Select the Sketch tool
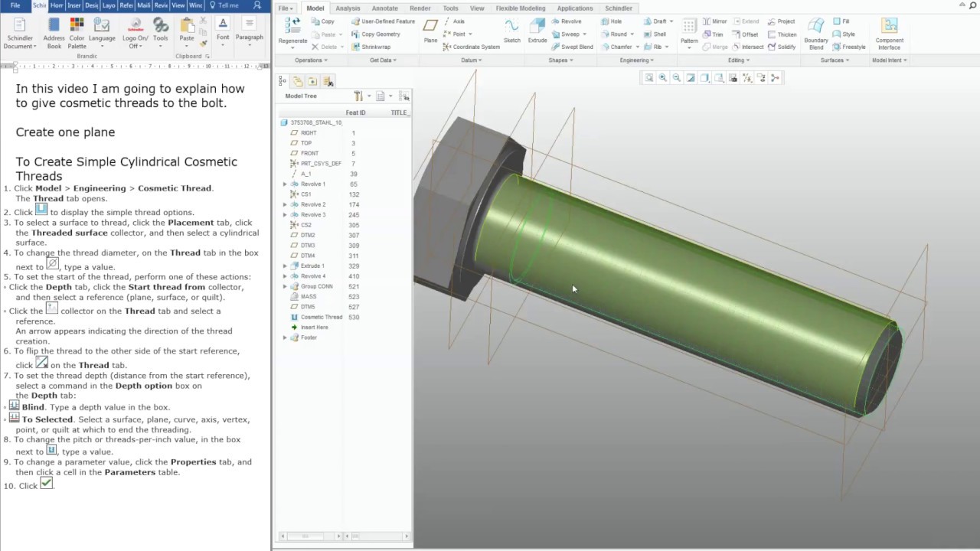Image resolution: width=980 pixels, height=551 pixels. coord(512,31)
